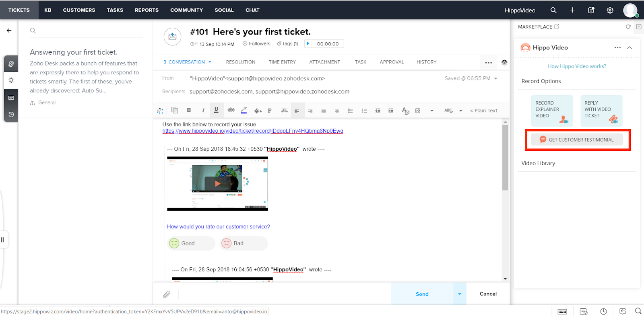Open the Saved draft dropdown arrow
Viewport: 644px width, 316px height.
[x=495, y=78]
